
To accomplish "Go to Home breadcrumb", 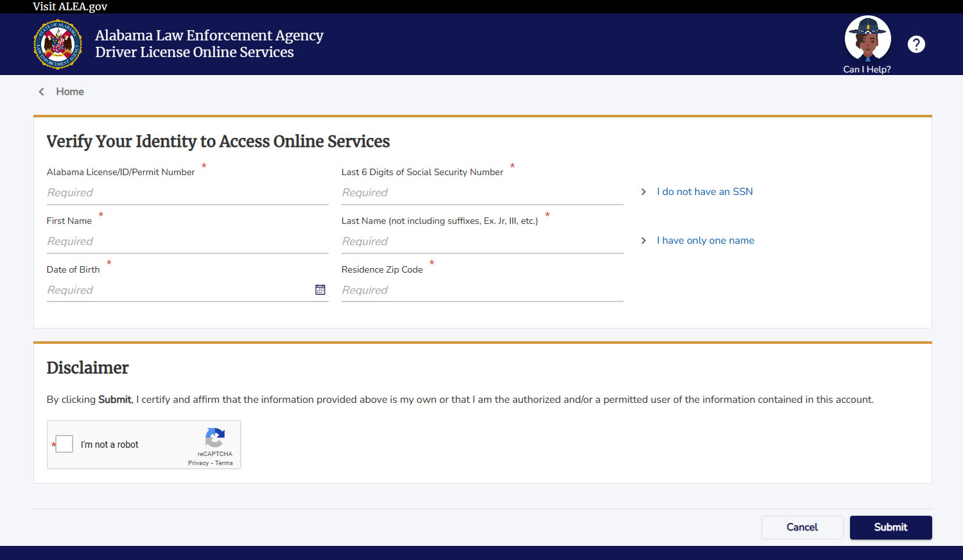I will [x=70, y=92].
